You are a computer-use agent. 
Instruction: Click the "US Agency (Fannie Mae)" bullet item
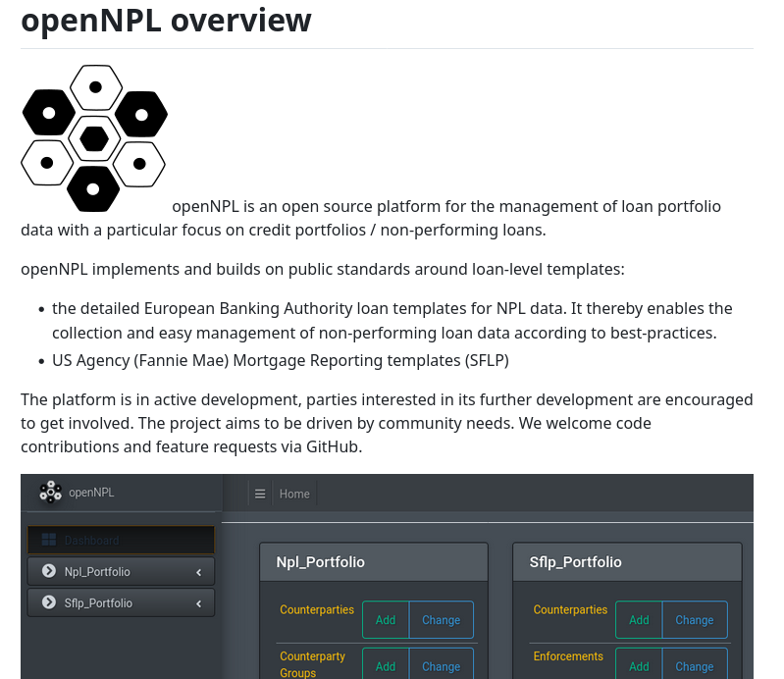[x=281, y=360]
